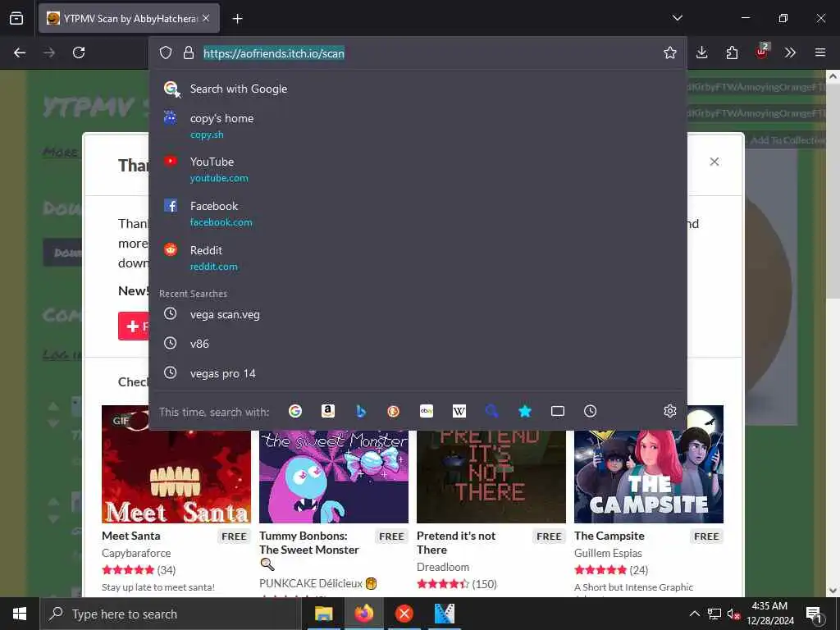View site security padlock information
Viewport: 840px width, 630px height.
point(188,52)
